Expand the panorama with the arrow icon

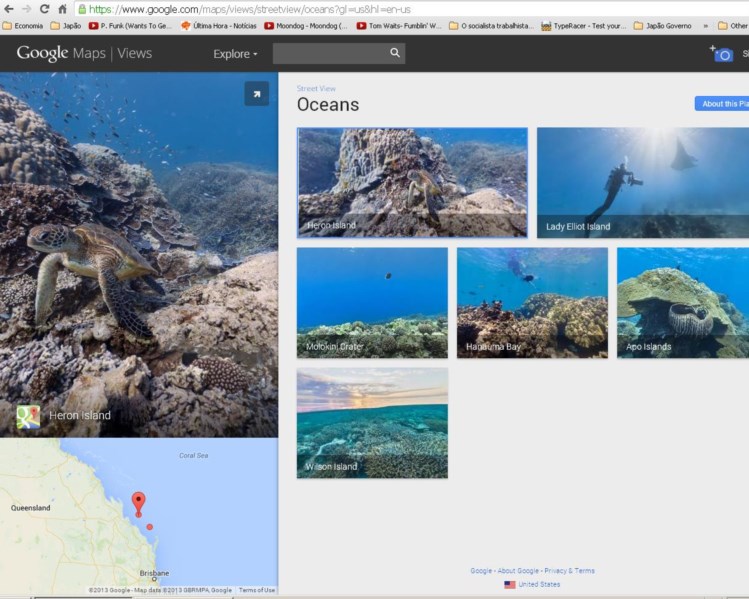[257, 94]
